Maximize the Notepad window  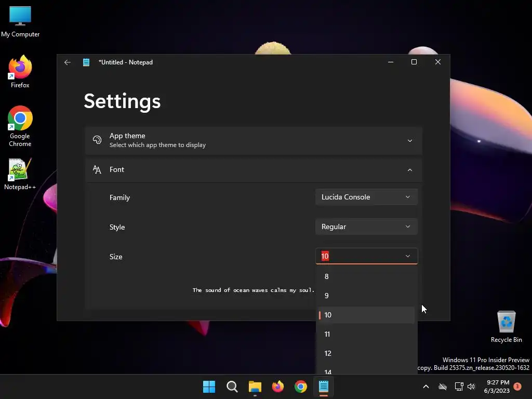(x=414, y=62)
